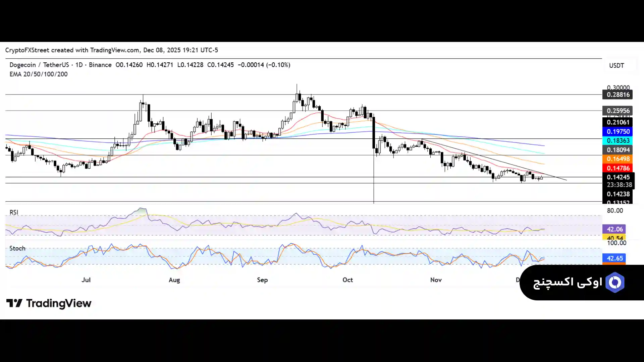Select the RSI indicator label

tap(14, 212)
